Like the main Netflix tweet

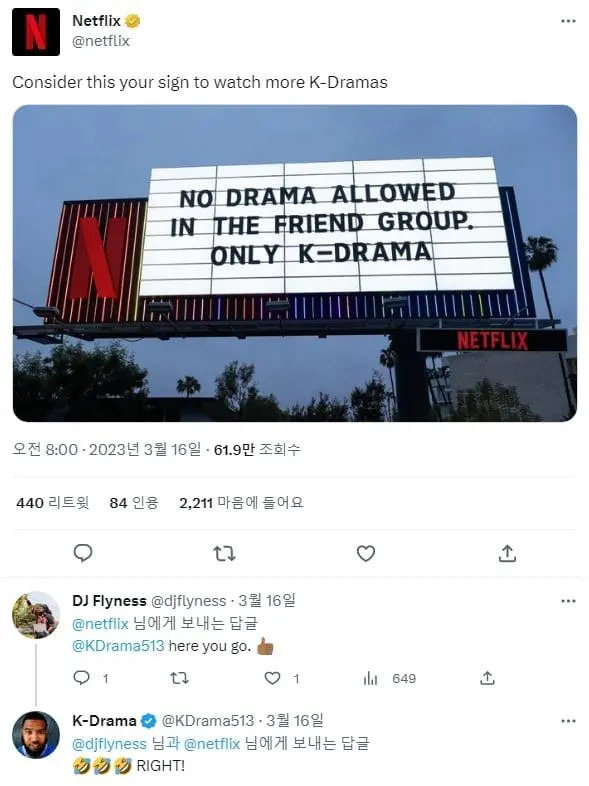click(366, 554)
